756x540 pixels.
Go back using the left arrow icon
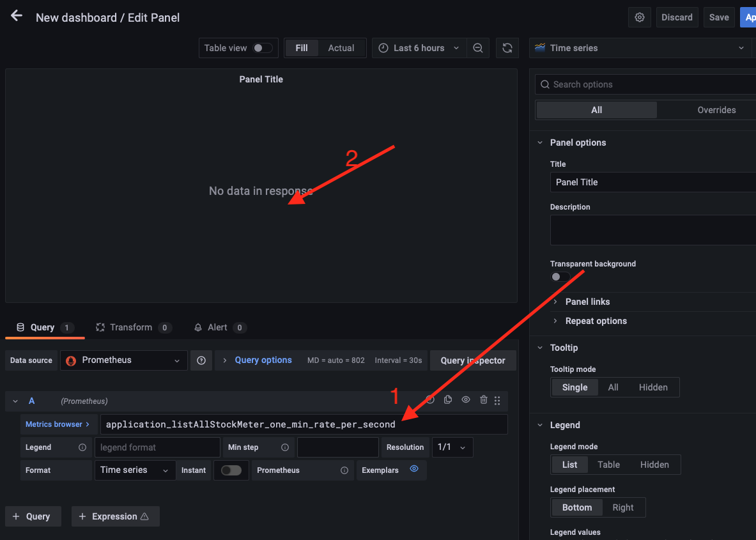coord(17,16)
